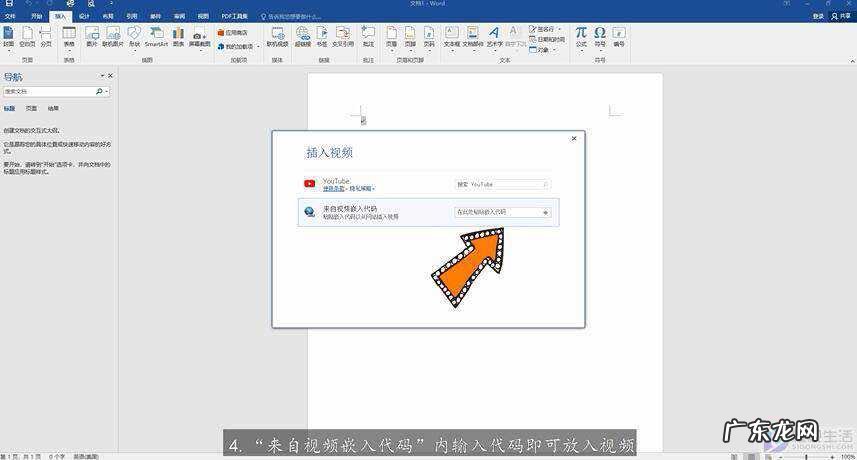This screenshot has height=460, width=857.
Task: Switch to the References (引用) tab
Action: click(132, 16)
